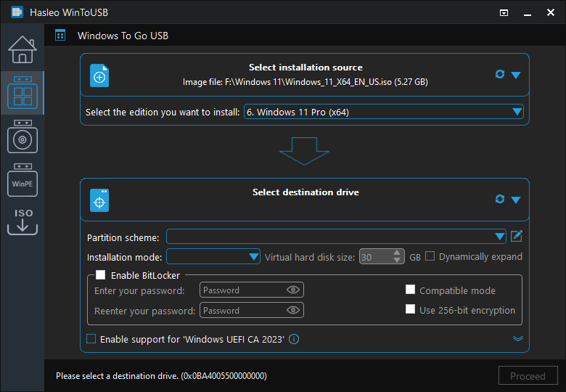This screenshot has width=566, height=392.
Task: Open the title bar menu dropdown icon
Action: (504, 13)
